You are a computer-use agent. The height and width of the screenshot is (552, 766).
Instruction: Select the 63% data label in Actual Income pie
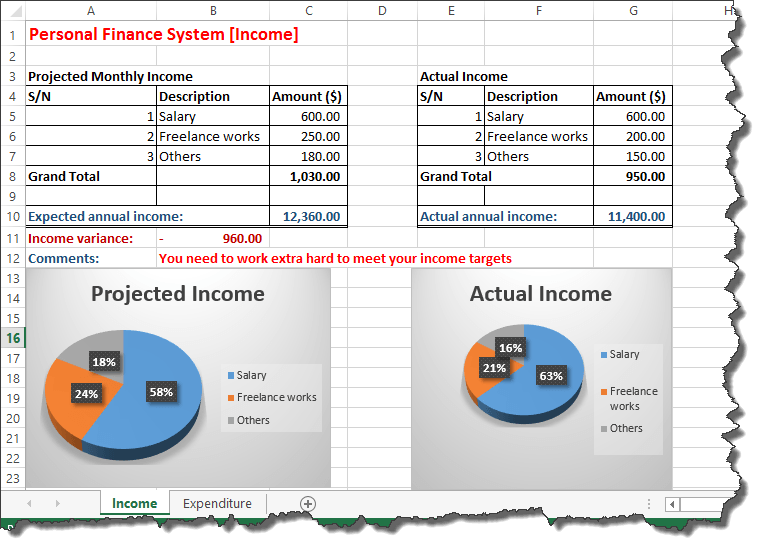click(550, 376)
